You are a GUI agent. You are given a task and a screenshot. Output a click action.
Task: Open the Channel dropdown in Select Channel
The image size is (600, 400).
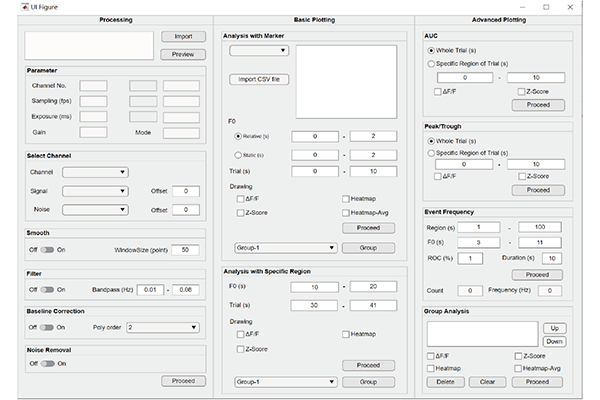point(95,172)
